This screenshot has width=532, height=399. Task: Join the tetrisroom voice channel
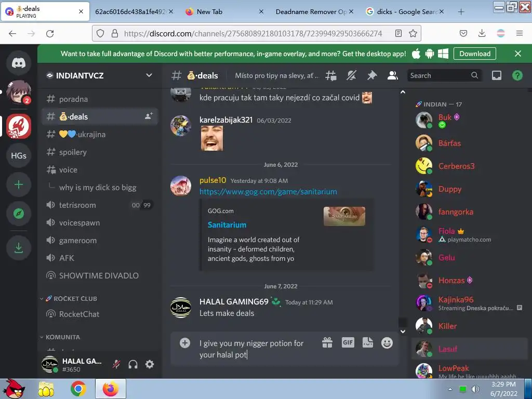(x=100, y=205)
